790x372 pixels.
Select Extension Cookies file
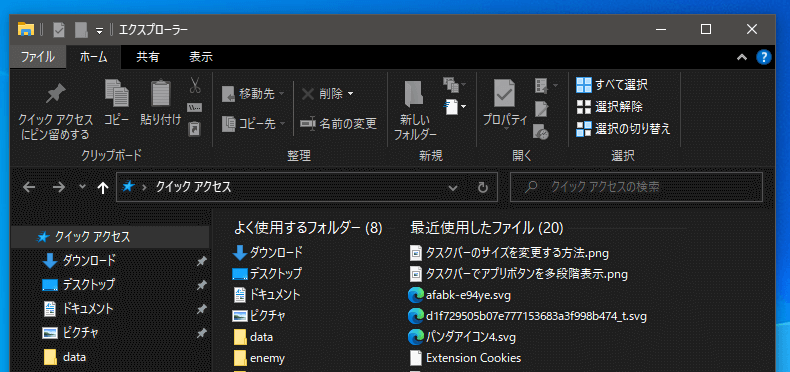[466, 358]
